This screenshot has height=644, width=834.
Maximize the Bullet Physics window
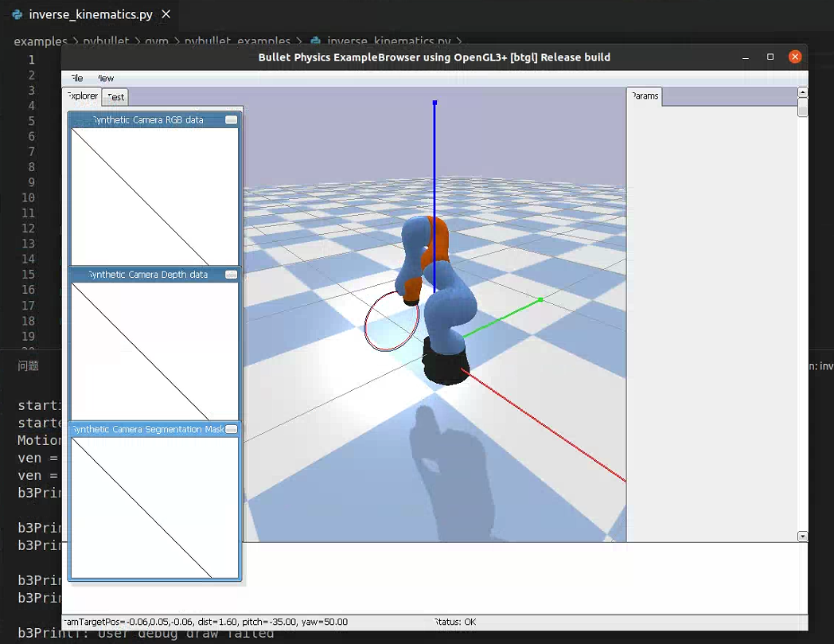[x=770, y=57]
